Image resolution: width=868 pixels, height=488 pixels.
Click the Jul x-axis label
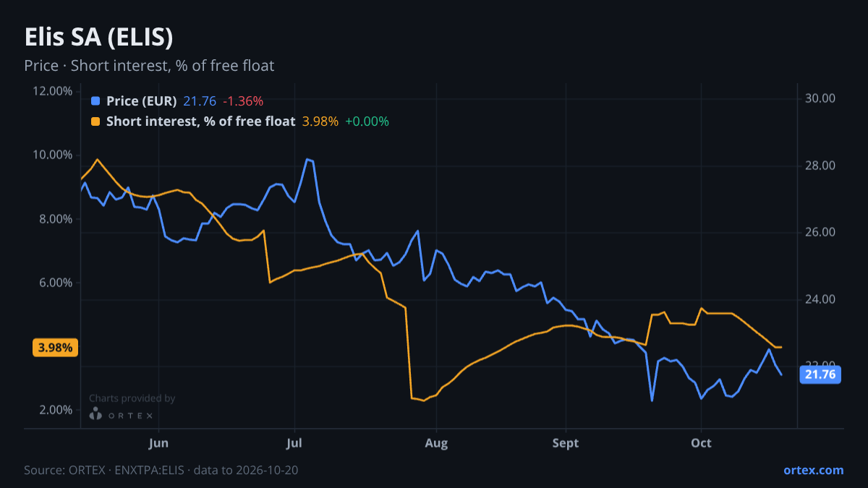coord(294,443)
